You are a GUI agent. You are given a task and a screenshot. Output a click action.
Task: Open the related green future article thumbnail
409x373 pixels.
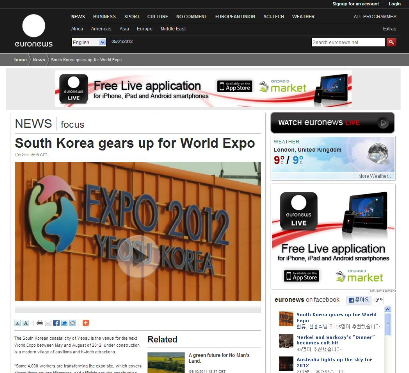click(166, 362)
